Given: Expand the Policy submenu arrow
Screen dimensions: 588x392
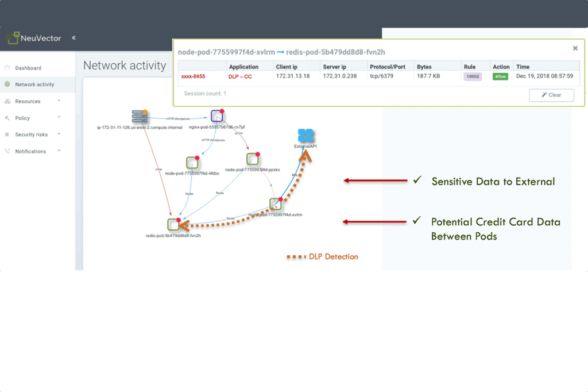Looking at the screenshot, I should [x=59, y=117].
